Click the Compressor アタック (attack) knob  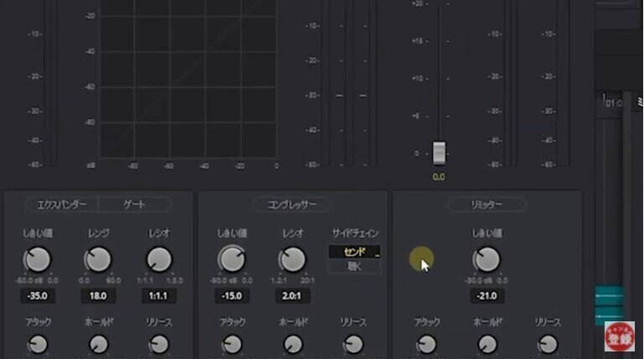pos(233,344)
